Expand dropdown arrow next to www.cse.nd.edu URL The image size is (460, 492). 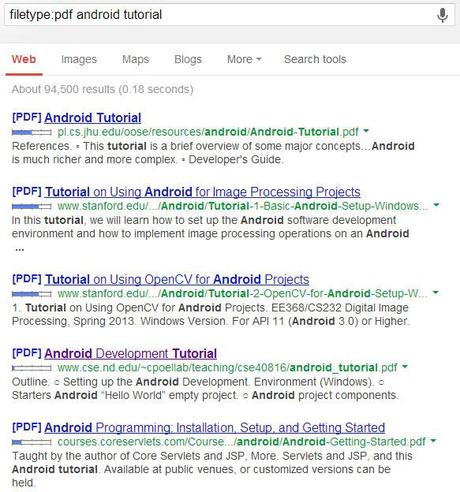point(405,367)
